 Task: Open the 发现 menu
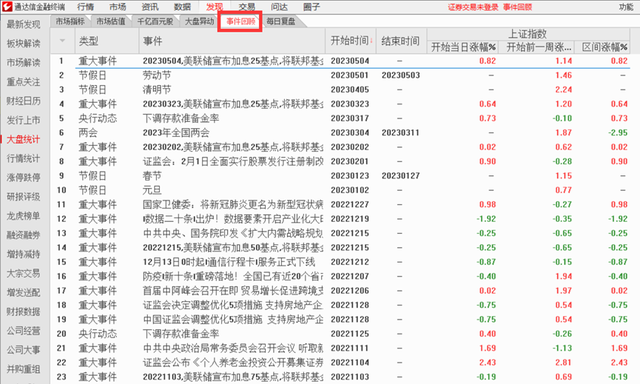point(214,7)
